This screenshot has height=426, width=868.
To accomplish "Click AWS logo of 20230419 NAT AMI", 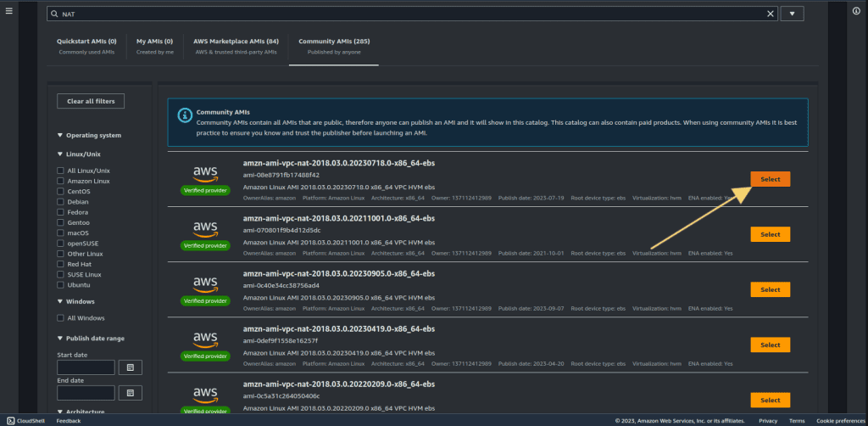I will pyautogui.click(x=205, y=340).
